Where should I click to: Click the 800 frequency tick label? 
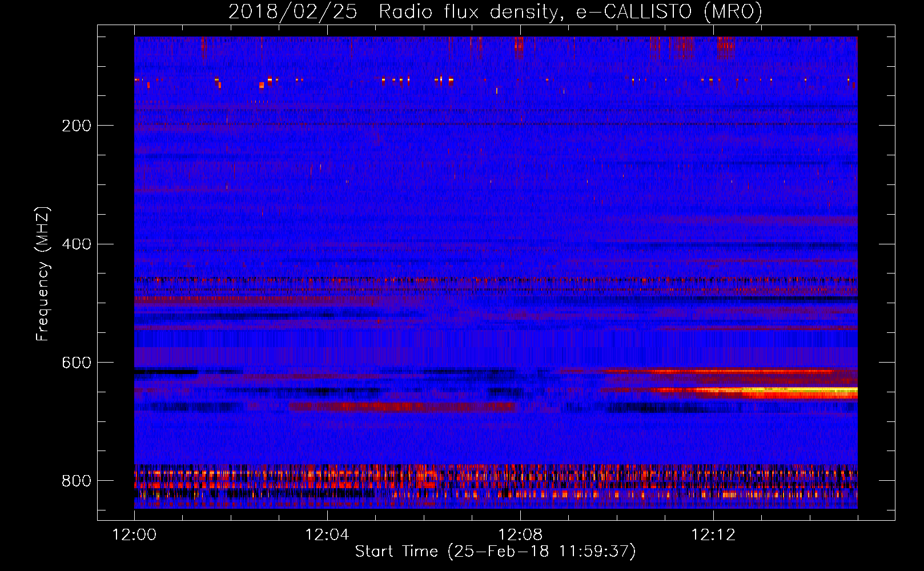pos(77,481)
